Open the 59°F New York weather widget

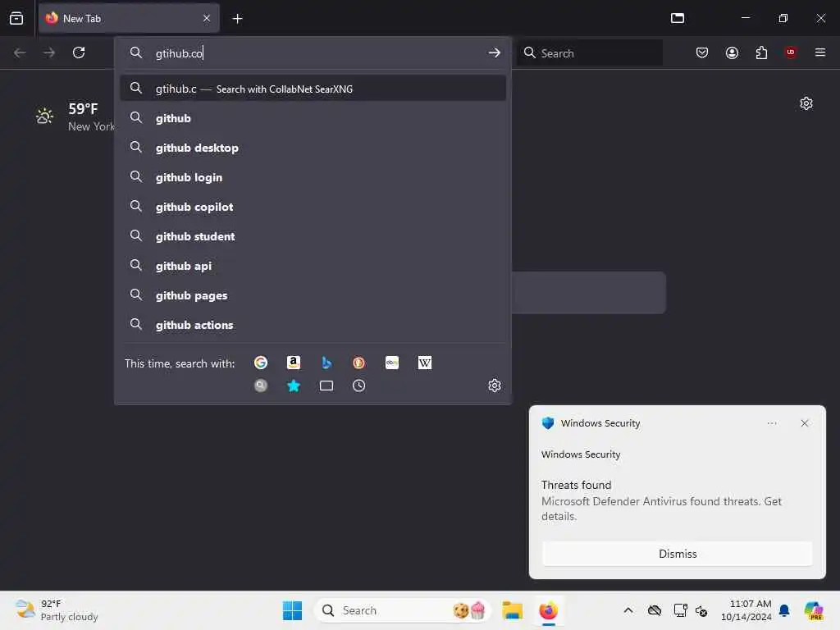[x=75, y=116]
